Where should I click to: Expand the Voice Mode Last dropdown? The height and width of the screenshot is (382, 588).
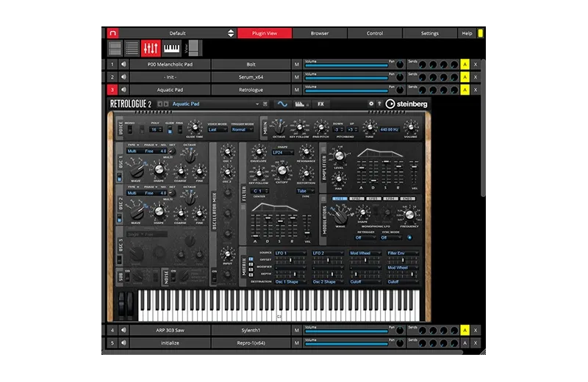pos(218,129)
